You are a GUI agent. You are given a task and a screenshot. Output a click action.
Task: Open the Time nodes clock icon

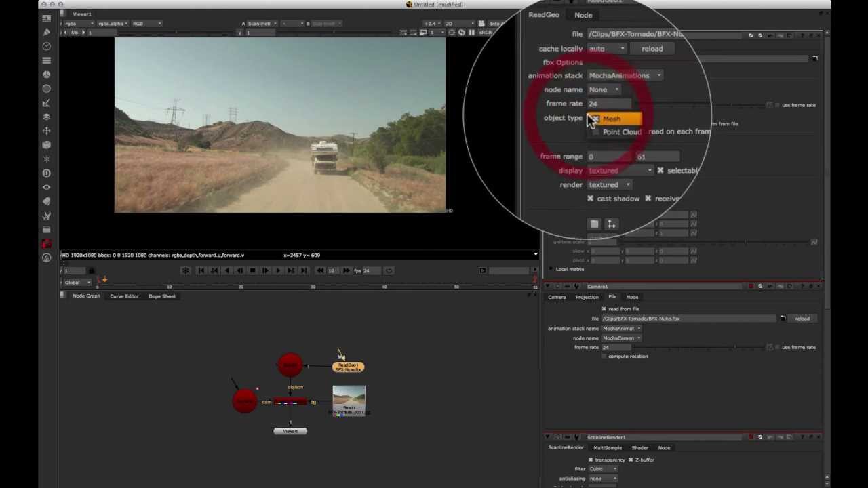tap(46, 46)
